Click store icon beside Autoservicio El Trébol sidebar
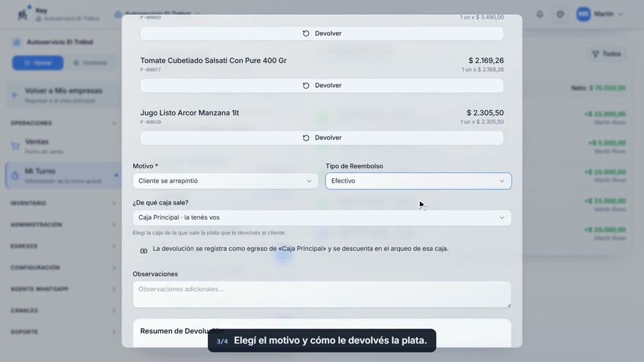Viewport: 644px width, 362px height. pyautogui.click(x=16, y=42)
